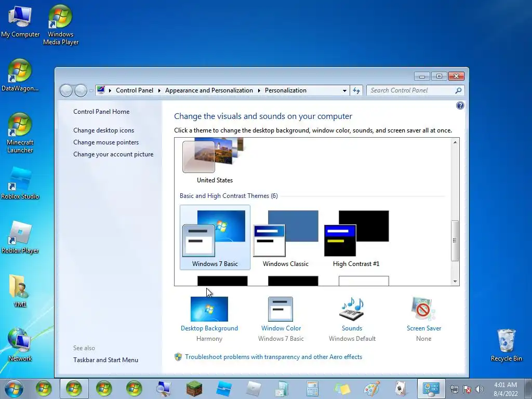
Task: Open Change your account picture link
Action: pyautogui.click(x=113, y=154)
